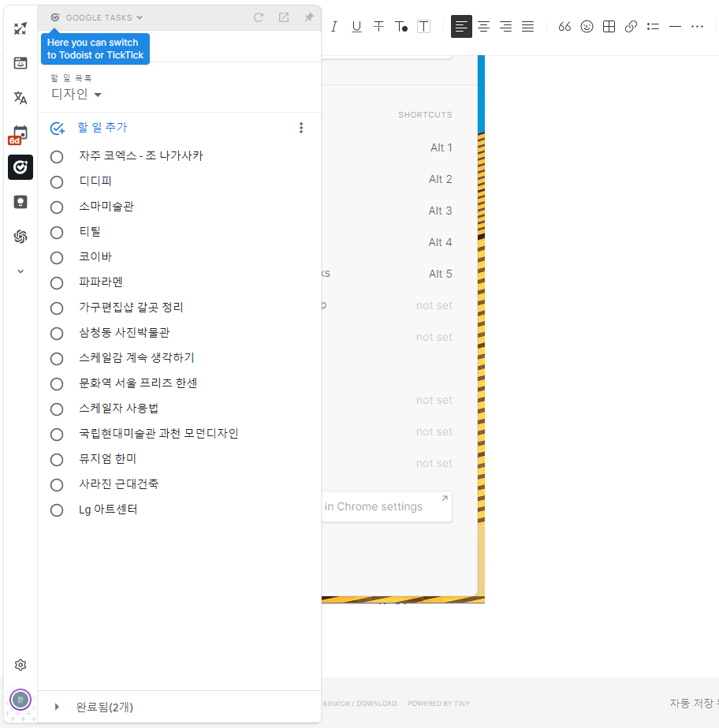Justify text in editor toolbar
This screenshot has height=728, width=719.
527,27
